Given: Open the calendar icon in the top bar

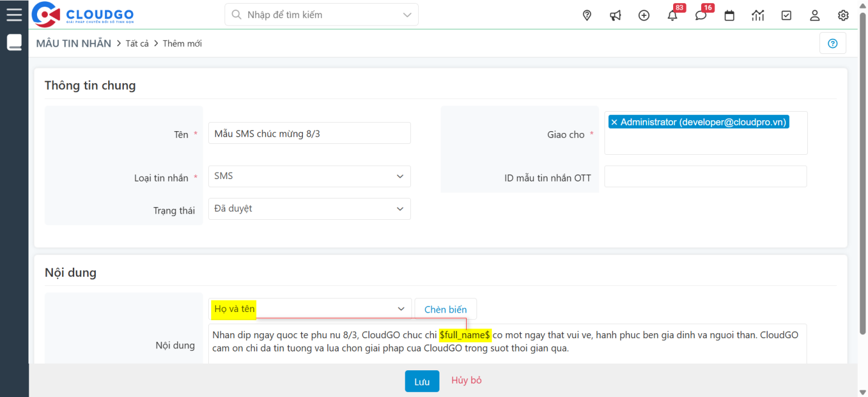Looking at the screenshot, I should (x=729, y=16).
